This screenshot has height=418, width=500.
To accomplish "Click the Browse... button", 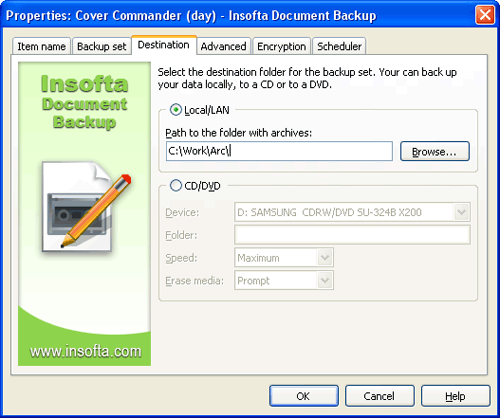I will 435,151.
